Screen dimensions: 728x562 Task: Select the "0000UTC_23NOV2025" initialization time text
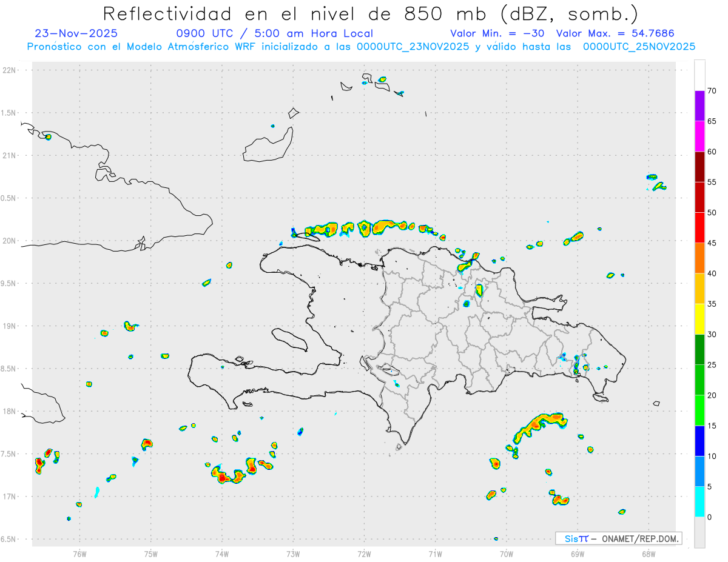pyautogui.click(x=413, y=47)
